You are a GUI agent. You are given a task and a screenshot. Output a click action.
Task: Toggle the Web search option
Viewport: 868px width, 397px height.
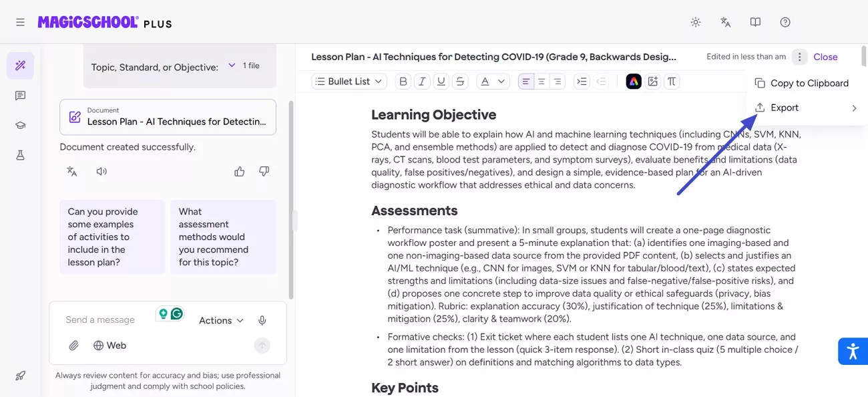[x=110, y=346]
